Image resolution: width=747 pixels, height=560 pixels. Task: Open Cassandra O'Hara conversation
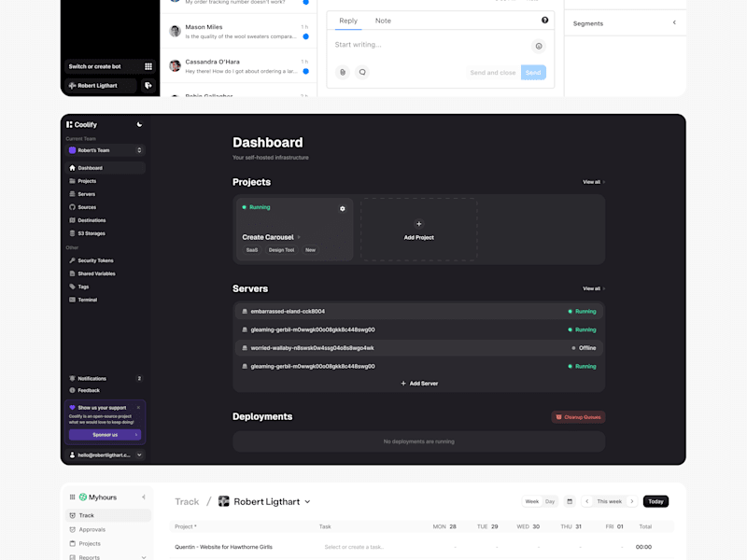(x=239, y=66)
